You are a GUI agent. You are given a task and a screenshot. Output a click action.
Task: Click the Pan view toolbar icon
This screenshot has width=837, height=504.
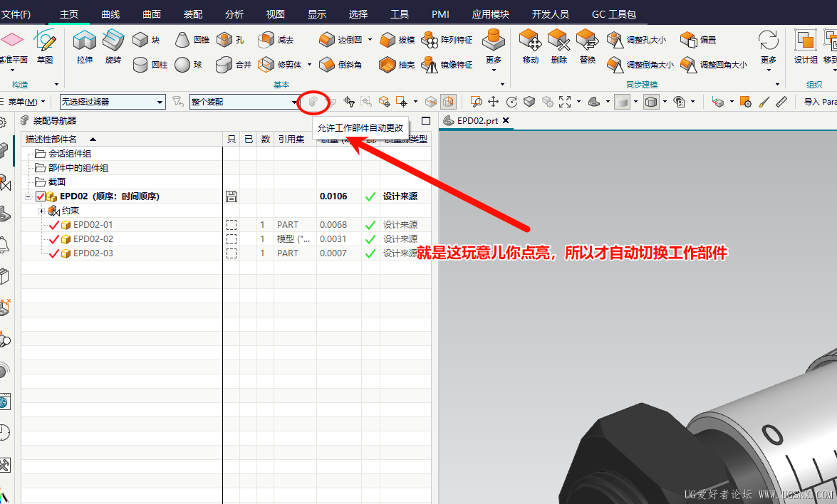coord(493,101)
